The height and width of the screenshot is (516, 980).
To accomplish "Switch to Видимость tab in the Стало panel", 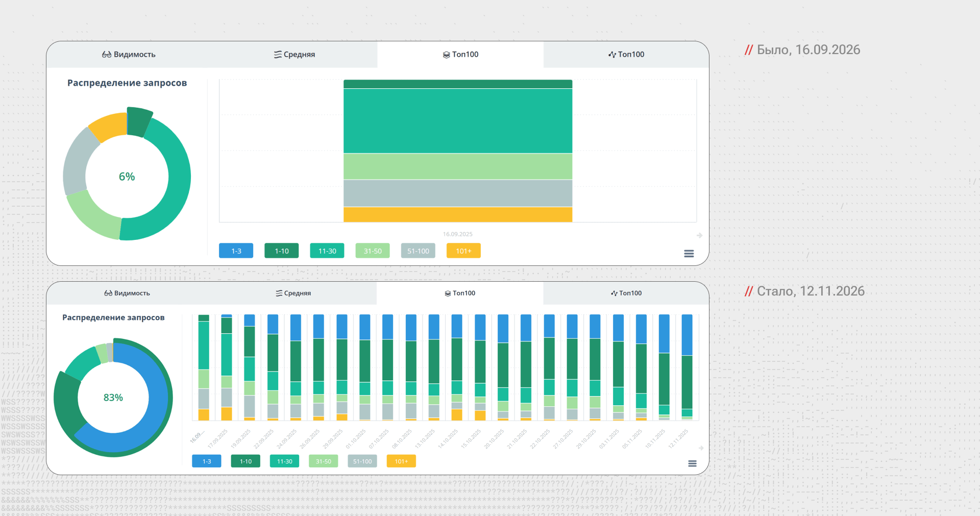I will pyautogui.click(x=127, y=293).
